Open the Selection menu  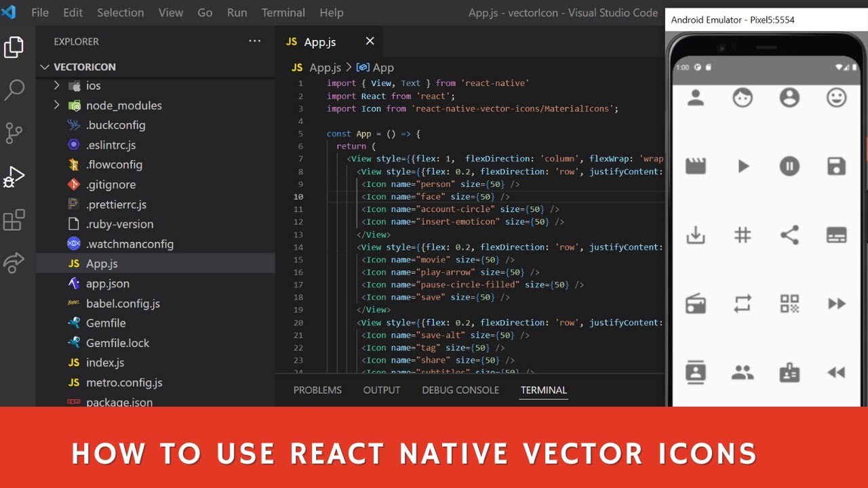click(x=121, y=13)
